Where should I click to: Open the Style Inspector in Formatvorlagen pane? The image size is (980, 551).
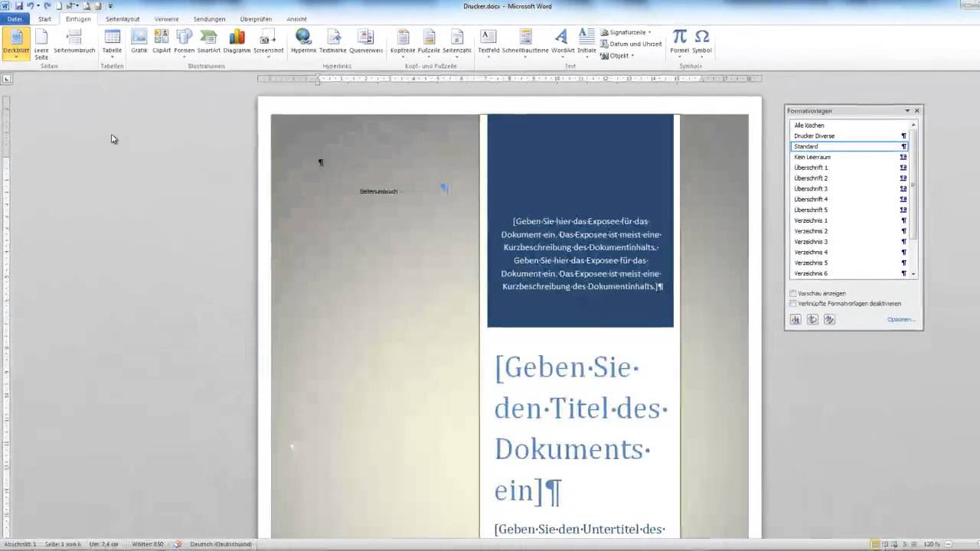point(812,320)
